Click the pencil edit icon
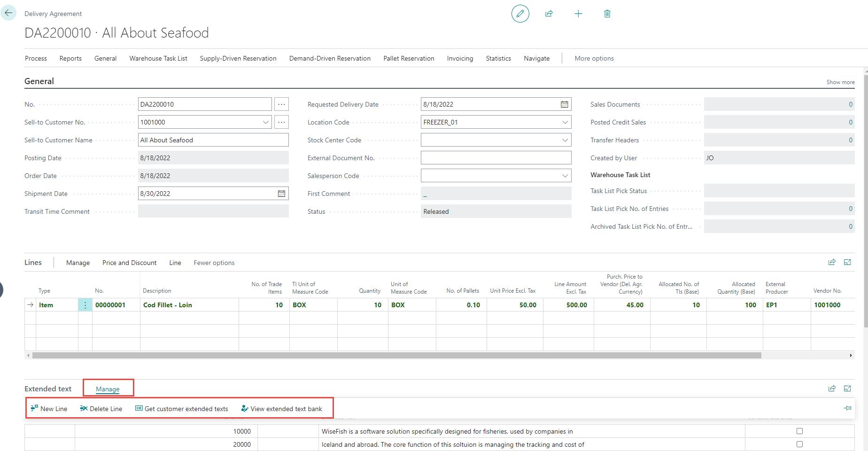This screenshot has width=868, height=451. (x=520, y=14)
